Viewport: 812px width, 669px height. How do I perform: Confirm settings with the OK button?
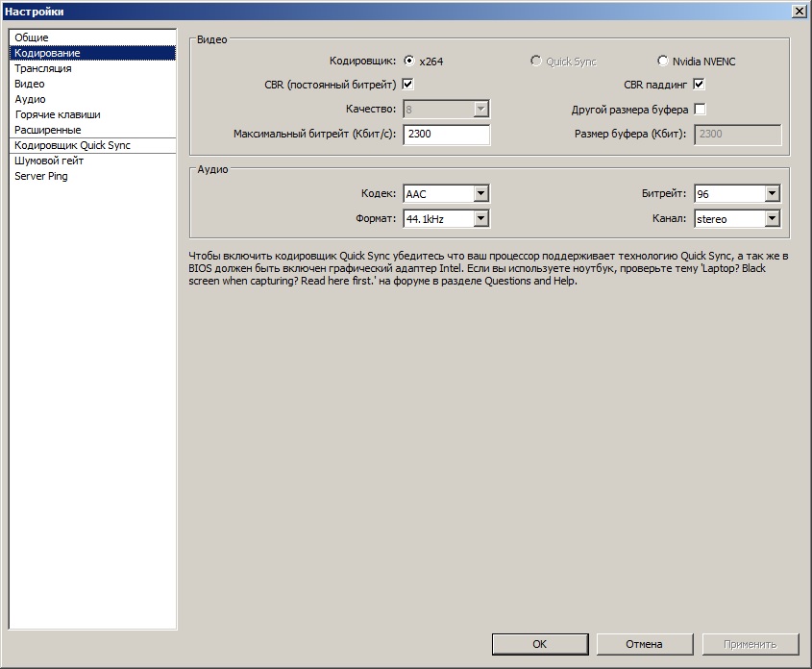pyautogui.click(x=540, y=644)
